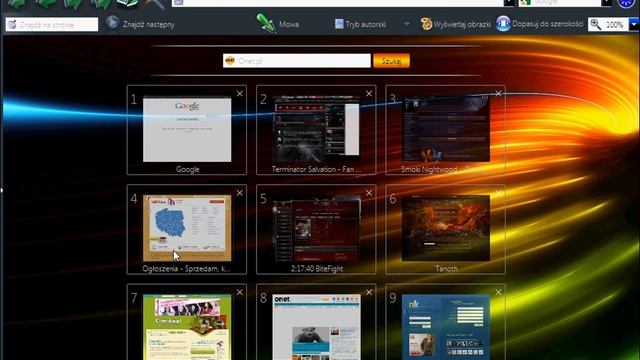Open Speed Dial 9 nk thumbnail
Screen dimensions: 640x360
coord(446,327)
